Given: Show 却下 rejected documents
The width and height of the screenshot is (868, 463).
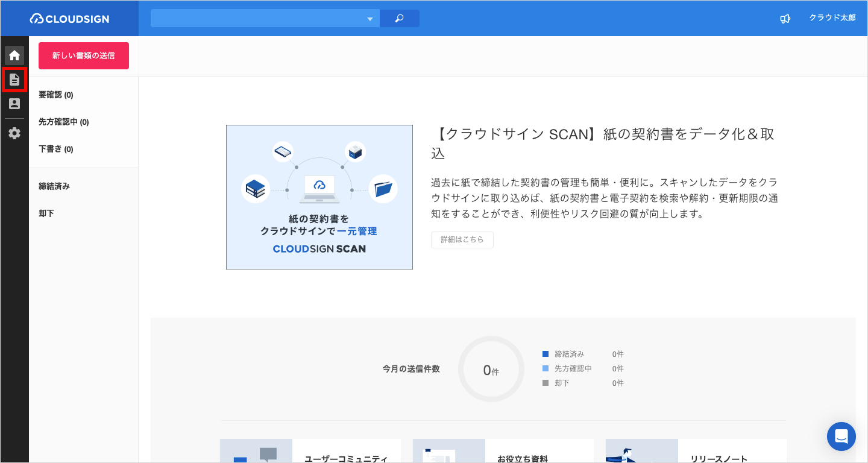Looking at the screenshot, I should coord(46,213).
